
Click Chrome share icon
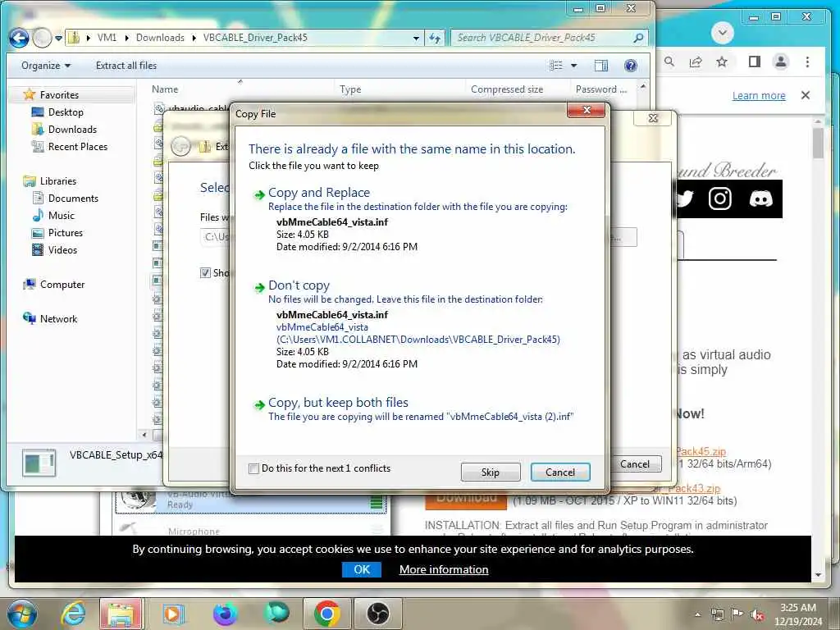coord(696,62)
